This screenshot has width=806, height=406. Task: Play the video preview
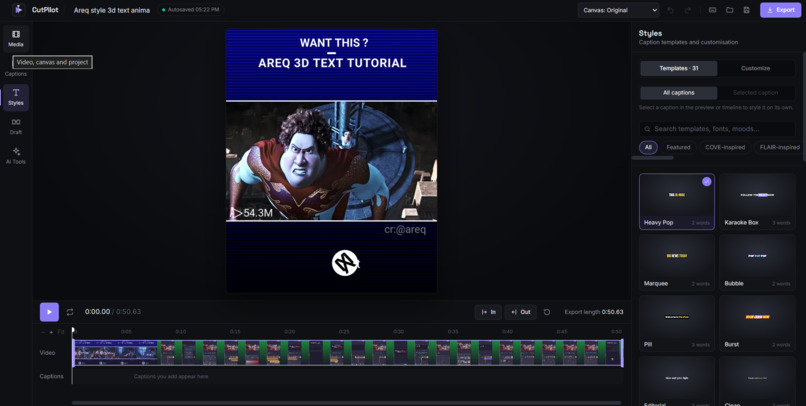49,312
